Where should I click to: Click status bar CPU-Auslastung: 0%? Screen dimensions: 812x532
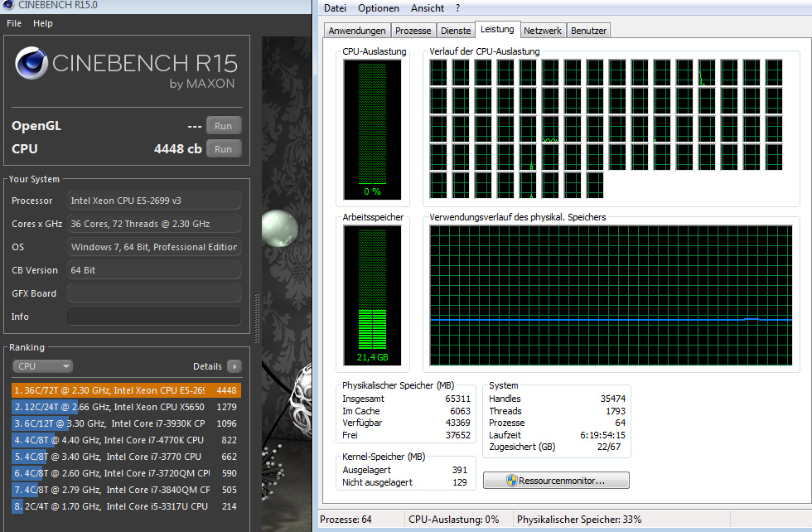coord(454,520)
